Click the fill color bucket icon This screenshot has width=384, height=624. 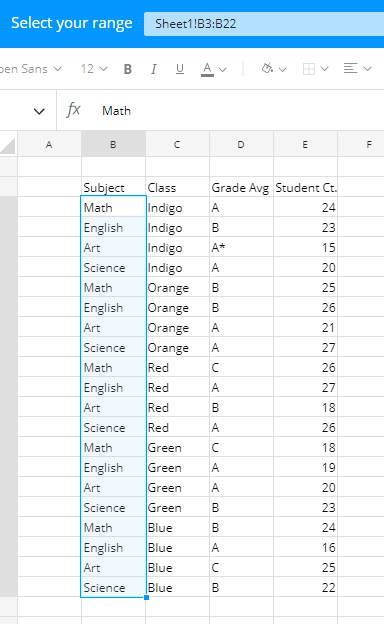tap(267, 68)
